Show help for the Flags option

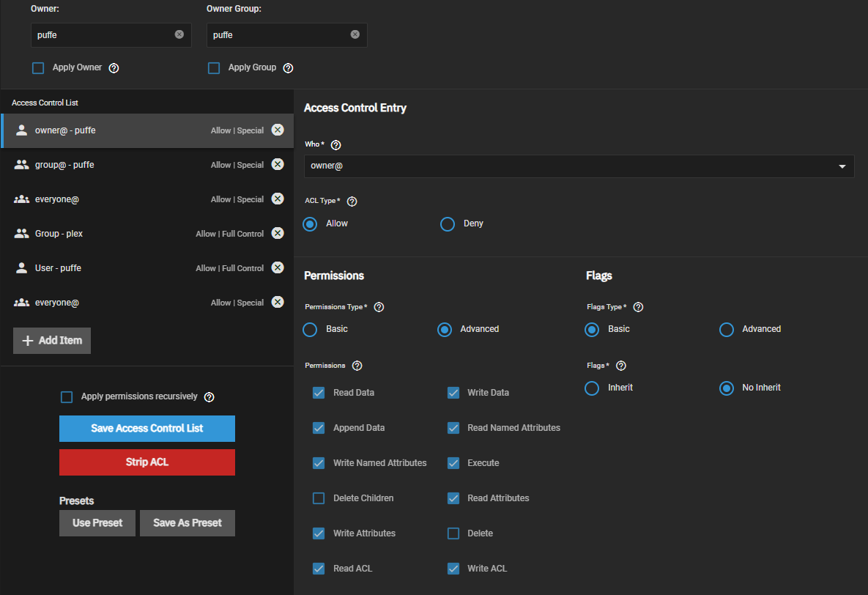[621, 366]
